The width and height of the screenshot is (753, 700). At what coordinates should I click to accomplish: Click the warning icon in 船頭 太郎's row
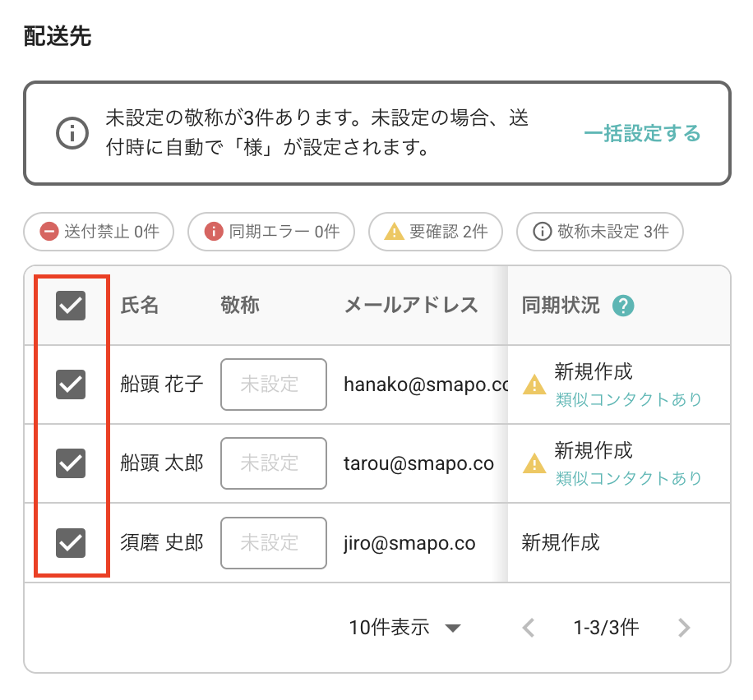(x=534, y=463)
